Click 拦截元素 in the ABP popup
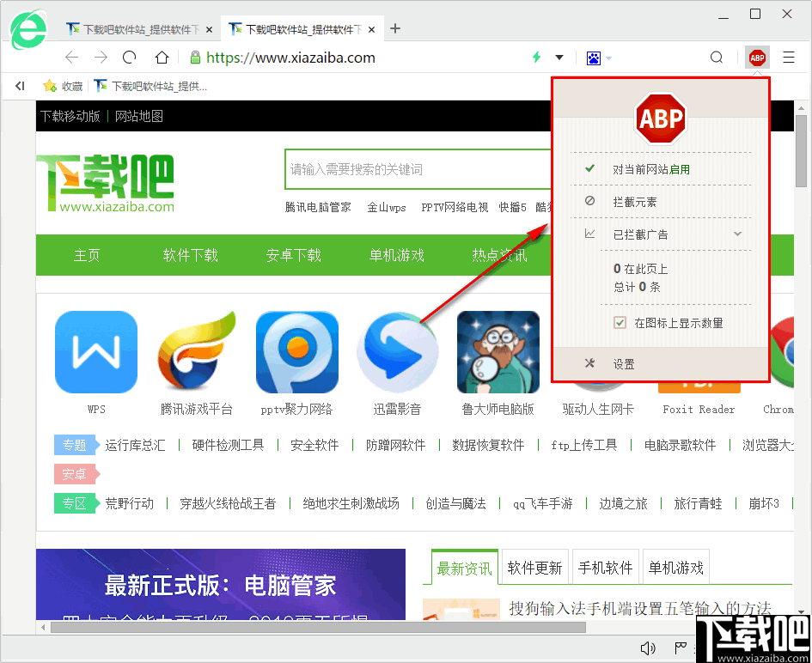This screenshot has width=812, height=663. (x=636, y=201)
